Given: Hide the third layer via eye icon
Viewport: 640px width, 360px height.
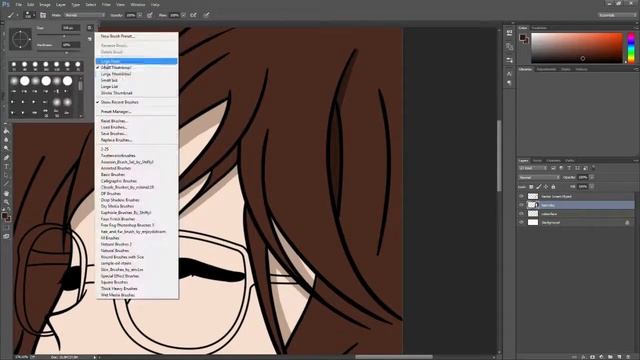Looking at the screenshot, I should click(x=521, y=213).
